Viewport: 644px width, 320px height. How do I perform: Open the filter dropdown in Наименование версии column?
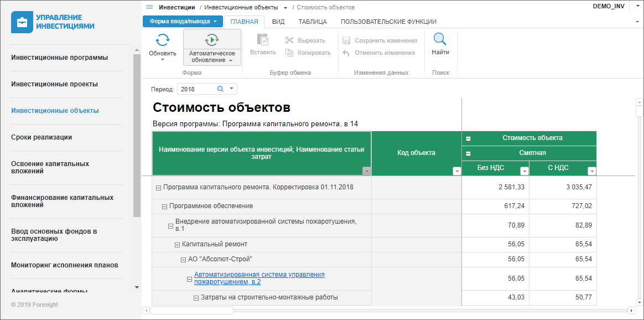[x=367, y=171]
